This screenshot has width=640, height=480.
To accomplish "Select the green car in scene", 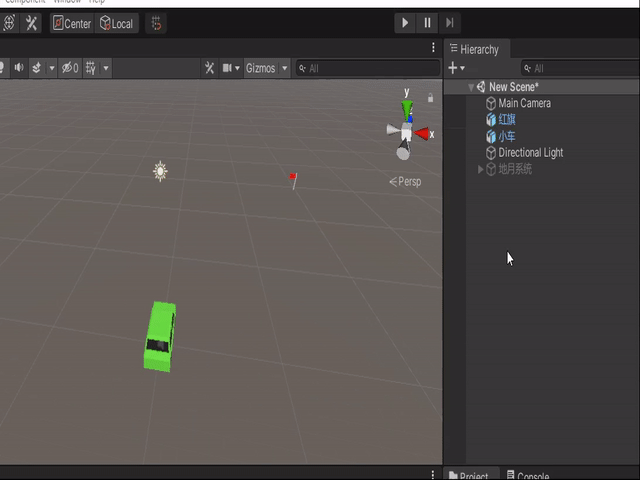I will (160, 337).
